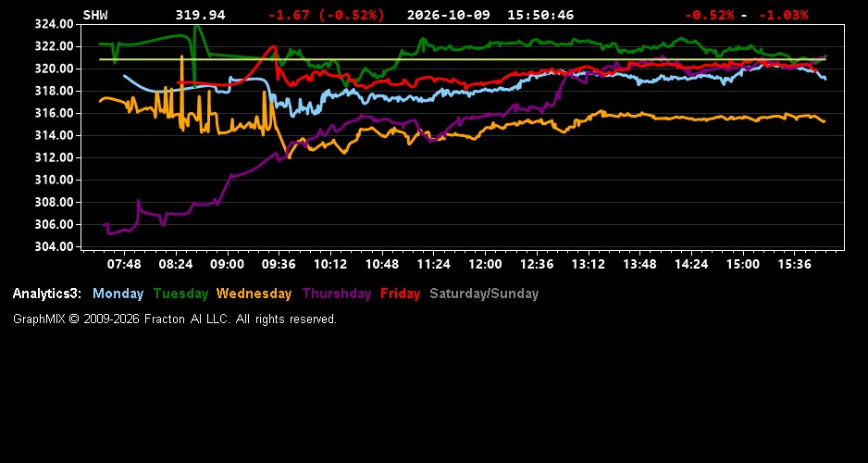The height and width of the screenshot is (463, 868).
Task: Select the 319.94 last price value
Action: pyautogui.click(x=201, y=15)
